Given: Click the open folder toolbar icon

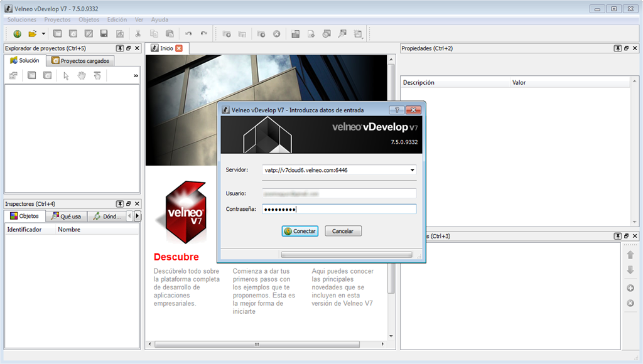Looking at the screenshot, I should pos(33,34).
